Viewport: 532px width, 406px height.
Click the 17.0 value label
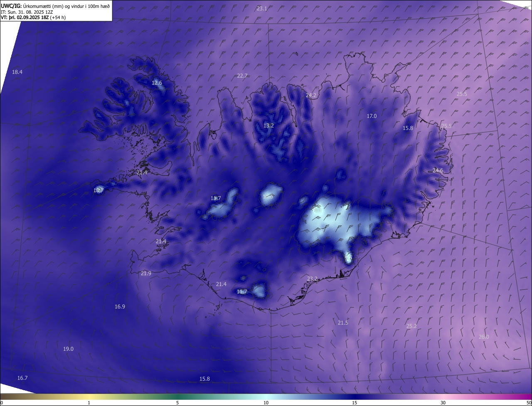[372, 116]
